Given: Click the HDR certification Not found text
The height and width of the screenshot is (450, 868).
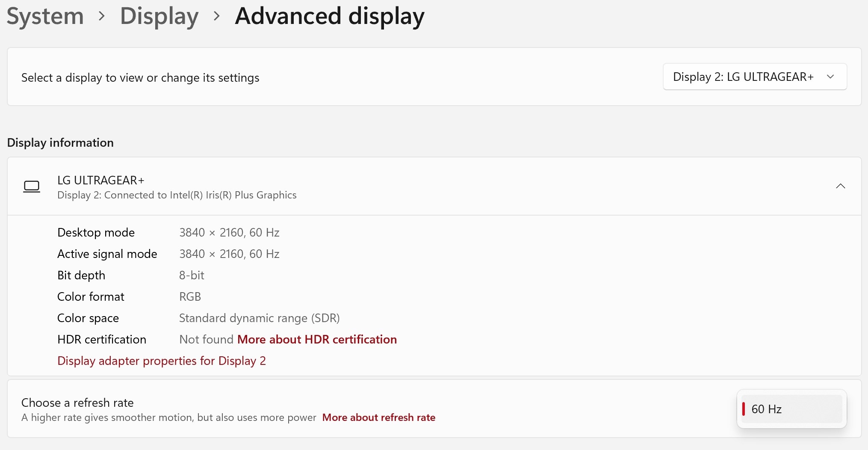Looking at the screenshot, I should (x=206, y=339).
